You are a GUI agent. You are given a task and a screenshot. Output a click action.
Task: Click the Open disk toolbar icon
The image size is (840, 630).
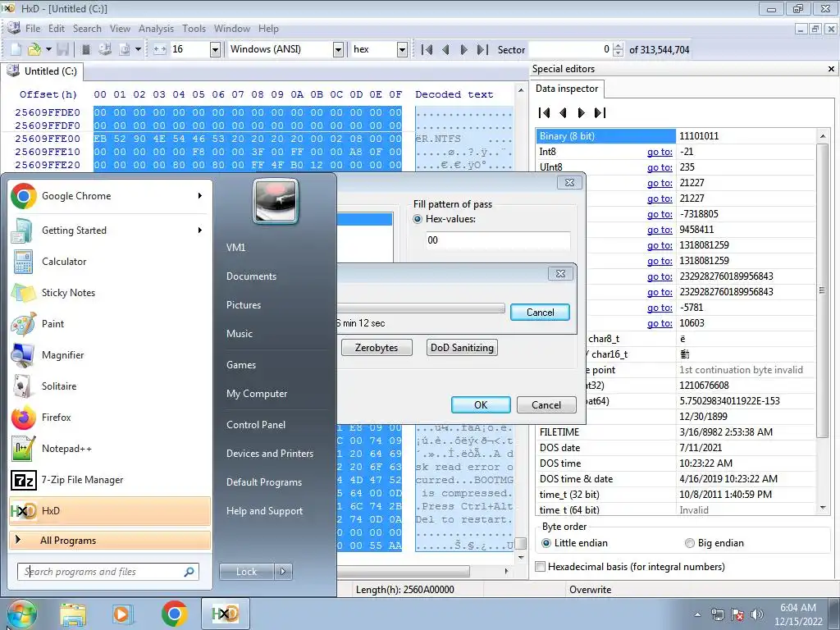point(105,50)
